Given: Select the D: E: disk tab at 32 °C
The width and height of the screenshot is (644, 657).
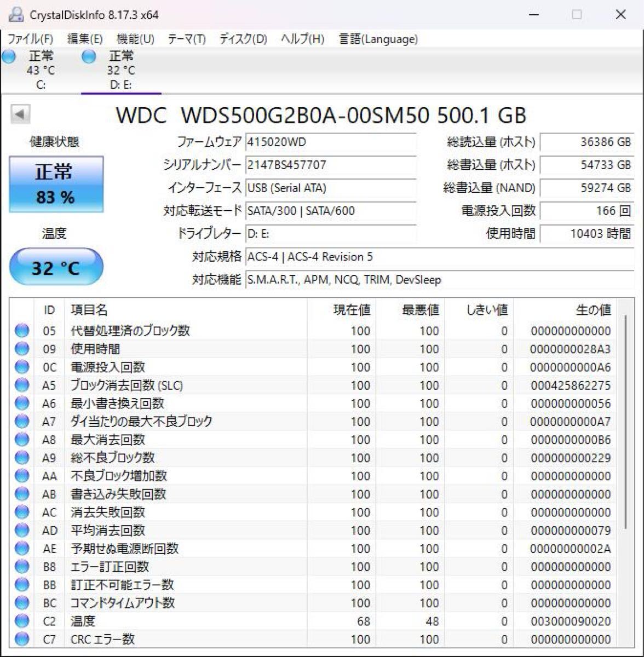Looking at the screenshot, I should [x=121, y=70].
